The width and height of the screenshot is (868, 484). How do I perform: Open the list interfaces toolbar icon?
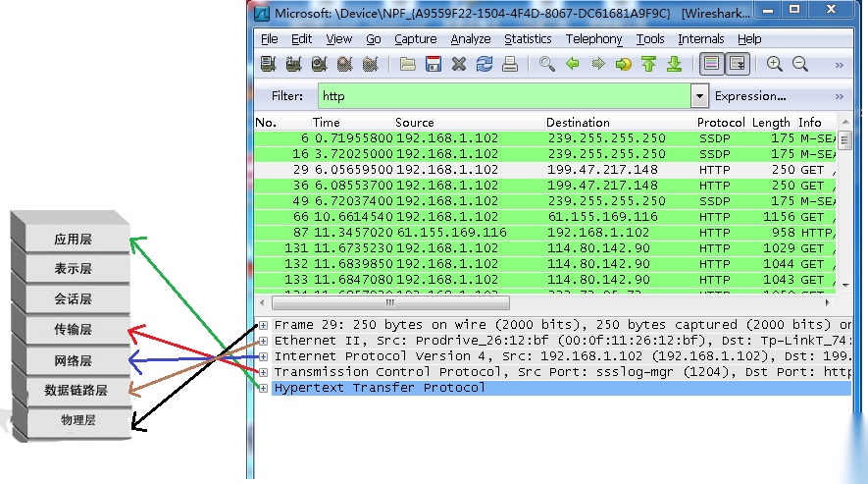tap(269, 65)
